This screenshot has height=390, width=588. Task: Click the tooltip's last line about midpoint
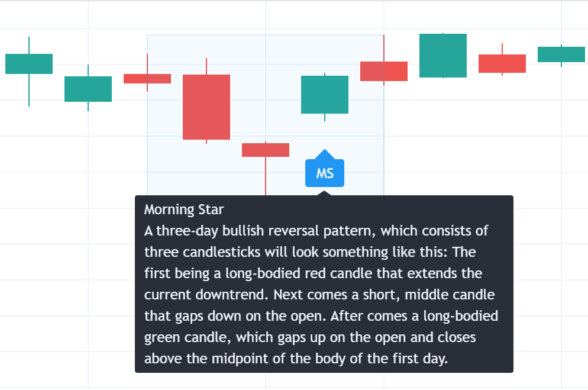[x=296, y=359]
